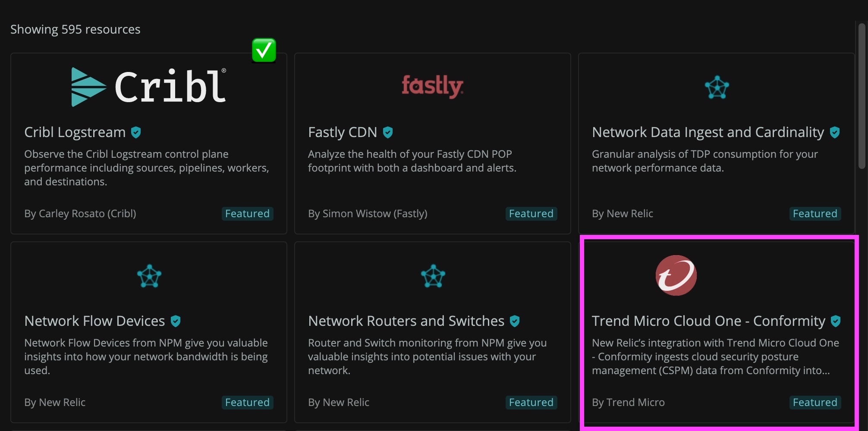Click the New Relic icon on Network Flow Devices card
The image size is (868, 431).
pos(148,276)
